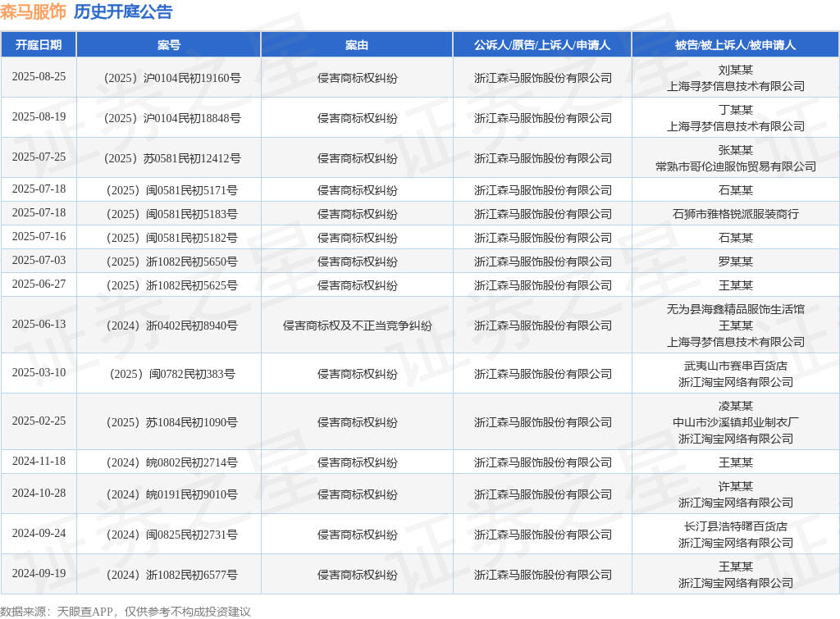Click the date 2024-09-24
840x619 pixels.
(39, 533)
